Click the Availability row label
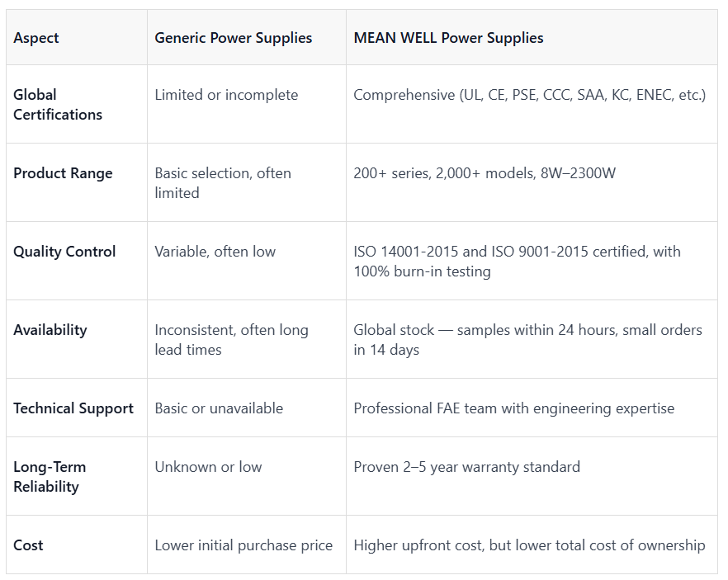This screenshot has height=580, width=728. [x=50, y=330]
